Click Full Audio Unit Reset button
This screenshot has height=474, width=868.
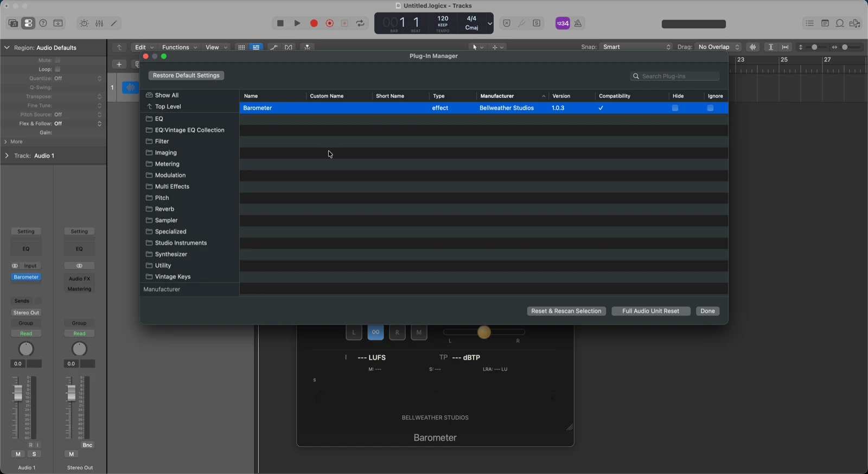pos(650,311)
